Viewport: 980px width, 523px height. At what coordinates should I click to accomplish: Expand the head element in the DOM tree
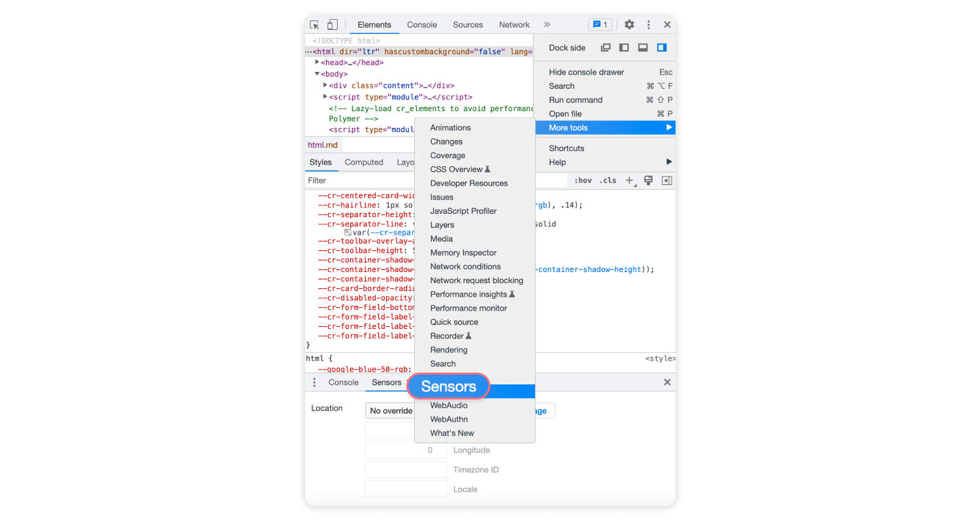coord(318,62)
